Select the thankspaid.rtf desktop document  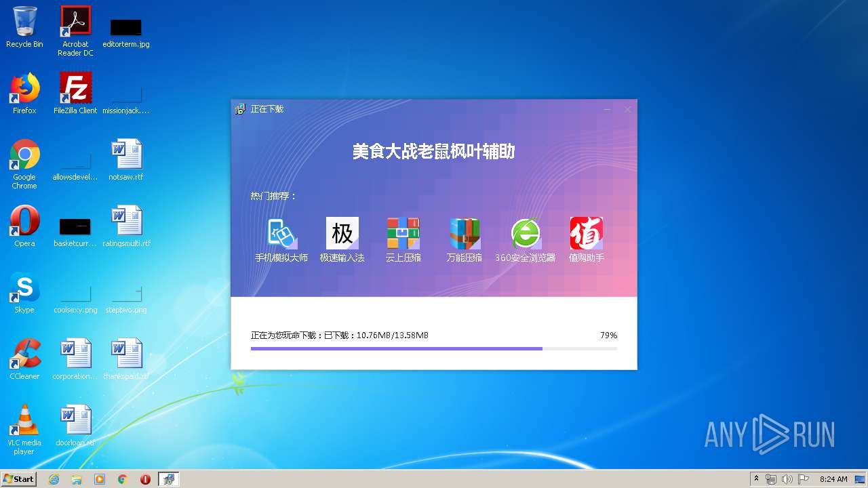(126, 359)
